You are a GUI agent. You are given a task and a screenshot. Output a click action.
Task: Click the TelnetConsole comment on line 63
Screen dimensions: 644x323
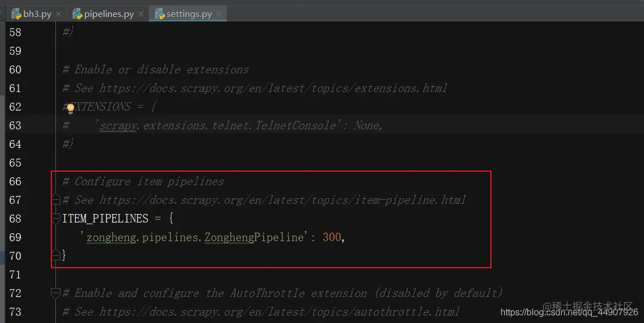click(x=222, y=125)
